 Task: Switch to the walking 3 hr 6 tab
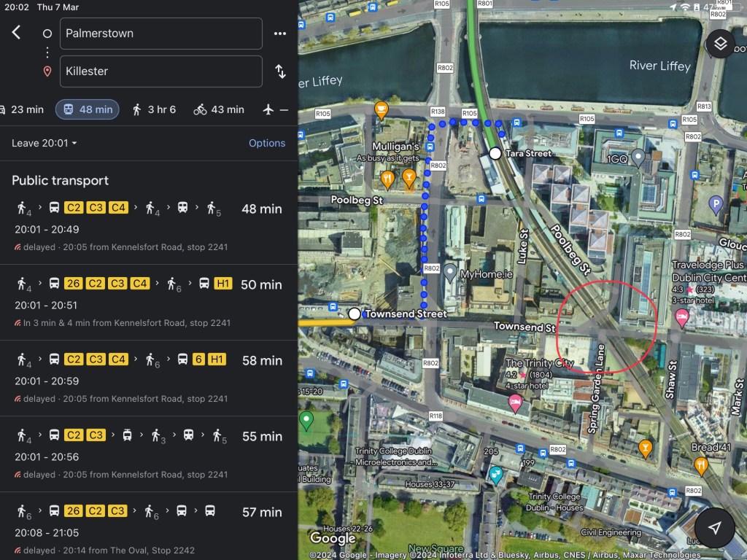pyautogui.click(x=153, y=109)
